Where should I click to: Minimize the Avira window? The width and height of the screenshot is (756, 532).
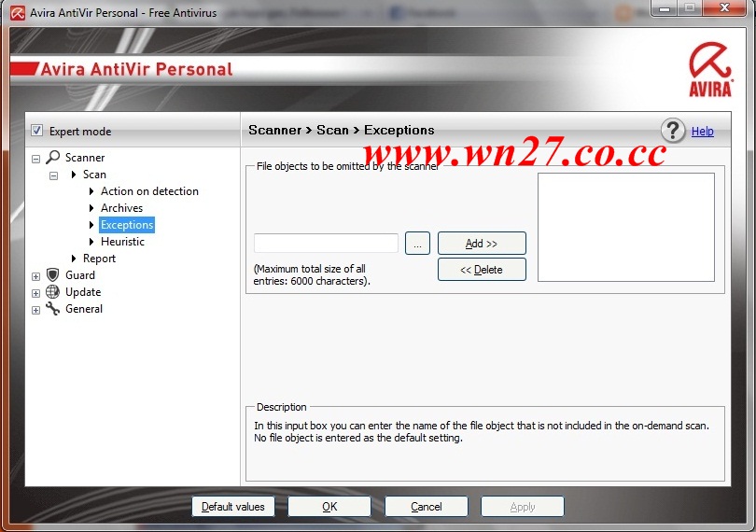click(x=665, y=8)
